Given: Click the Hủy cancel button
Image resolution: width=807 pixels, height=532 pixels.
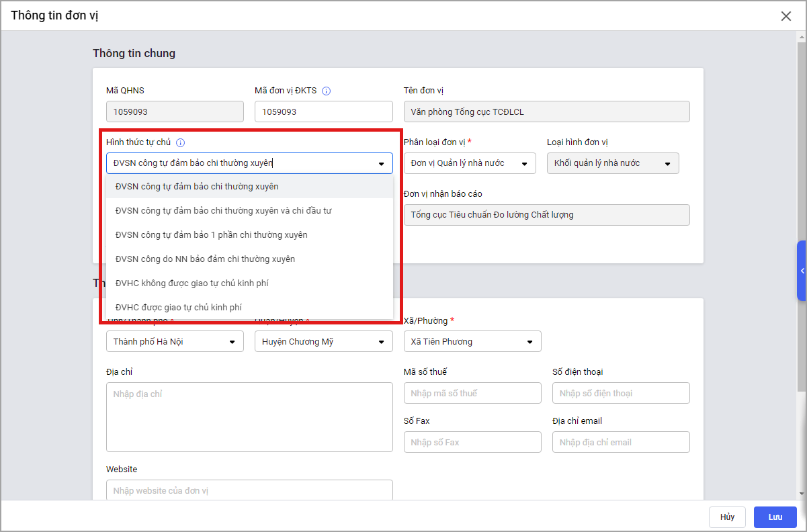Looking at the screenshot, I should (x=727, y=517).
